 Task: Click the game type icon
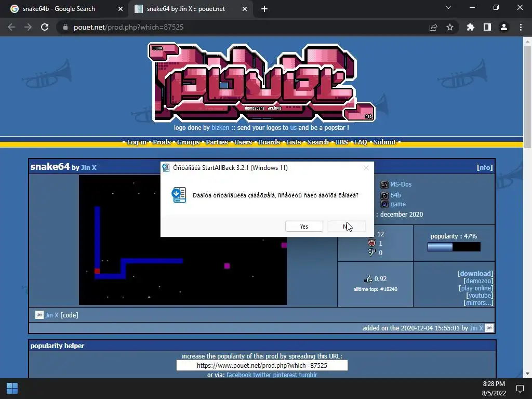click(384, 204)
